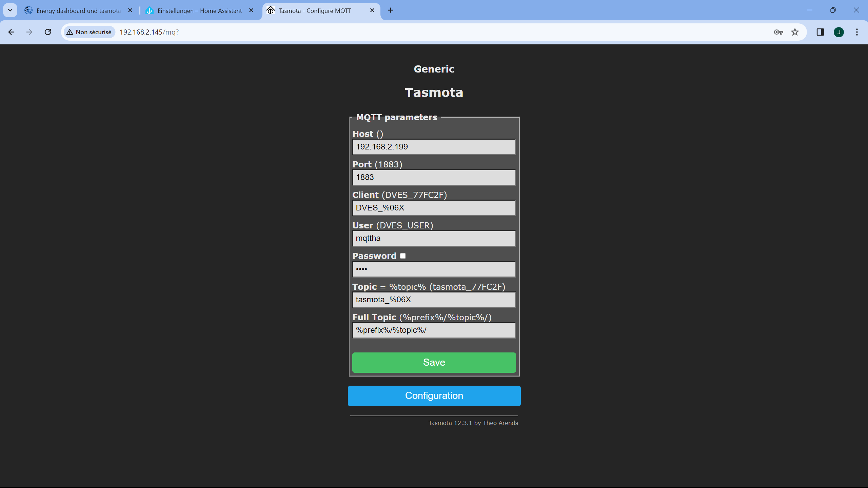Save the MQTT parameters
The image size is (868, 488).
click(434, 362)
